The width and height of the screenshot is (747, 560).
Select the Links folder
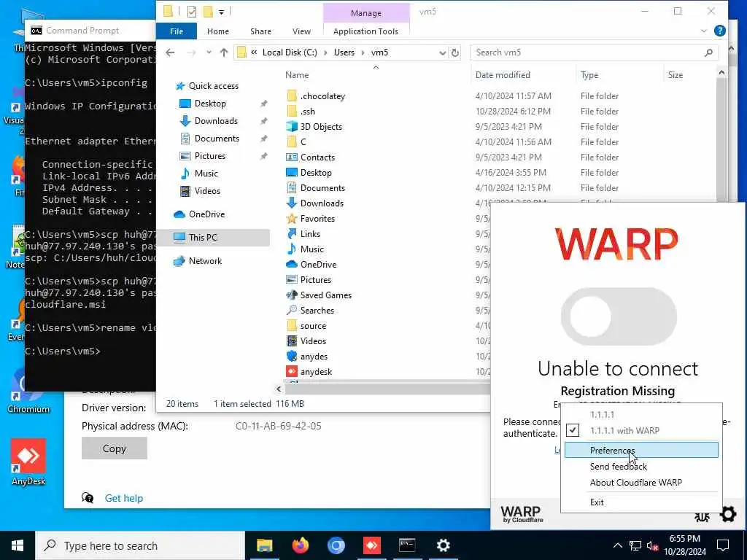coord(310,234)
